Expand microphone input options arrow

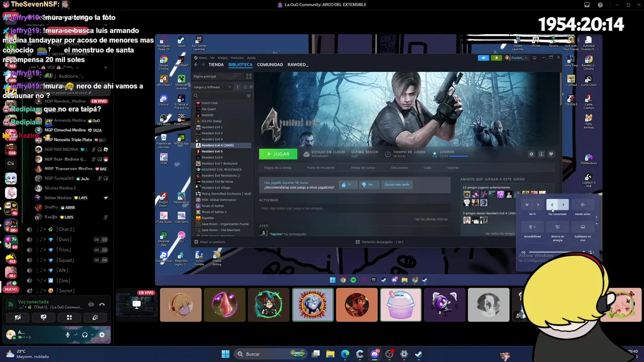[75, 335]
